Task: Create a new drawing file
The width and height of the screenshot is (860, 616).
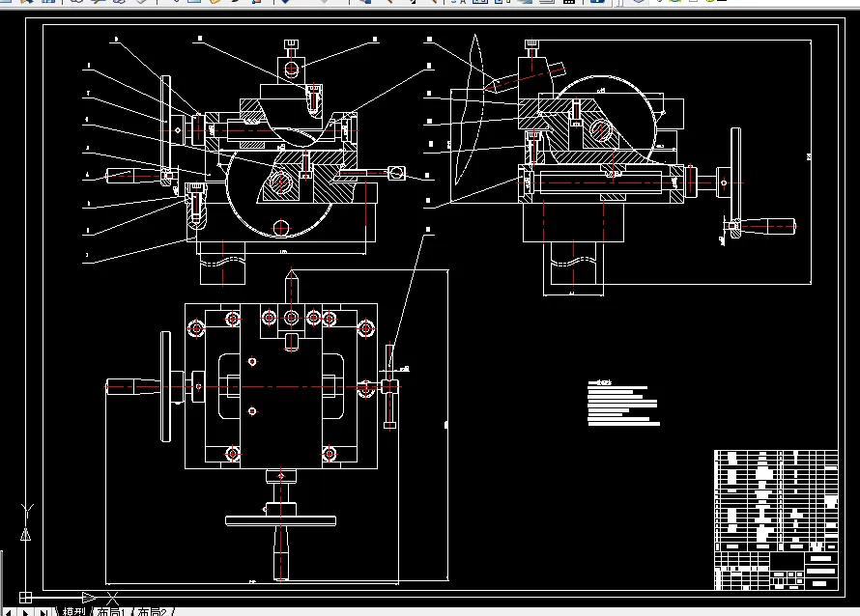Action: point(6,4)
